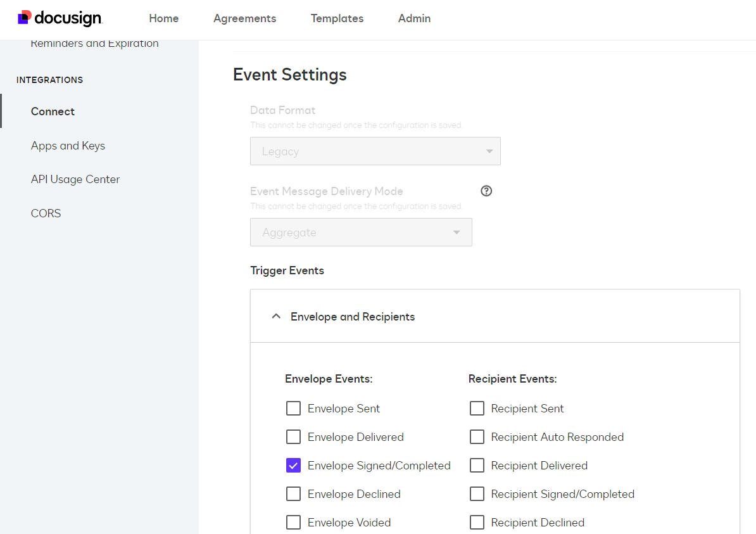Click the Docusign logo

(60, 18)
